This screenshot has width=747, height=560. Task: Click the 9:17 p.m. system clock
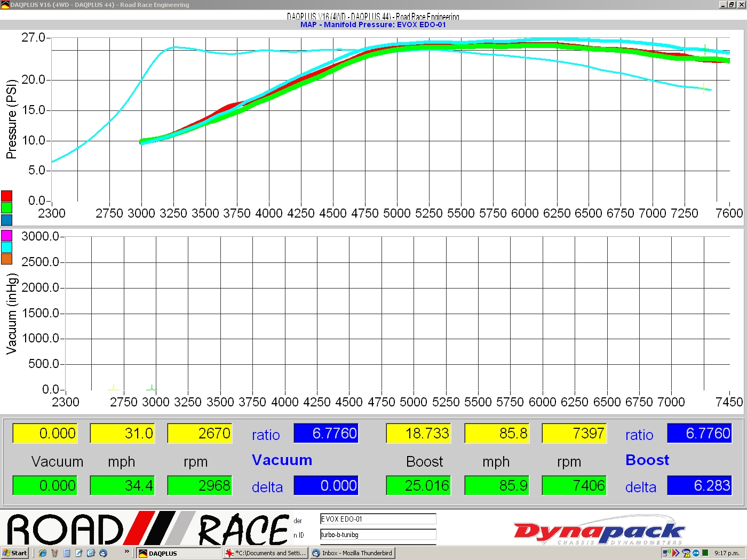tap(727, 553)
